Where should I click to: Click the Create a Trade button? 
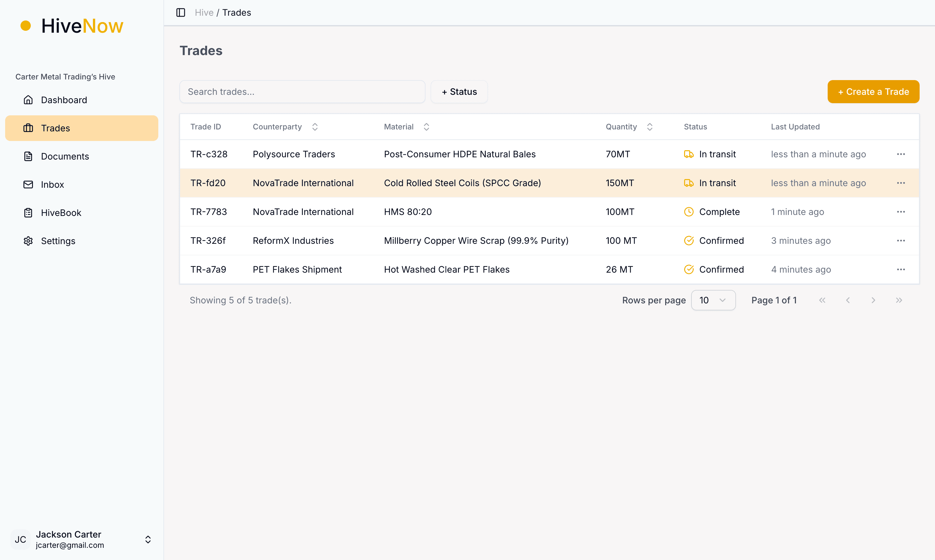pos(873,92)
